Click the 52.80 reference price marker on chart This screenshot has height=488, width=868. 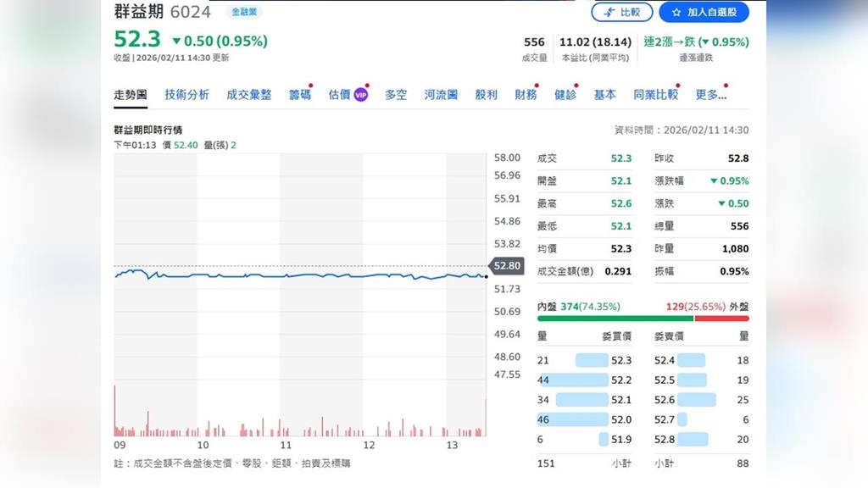507,266
